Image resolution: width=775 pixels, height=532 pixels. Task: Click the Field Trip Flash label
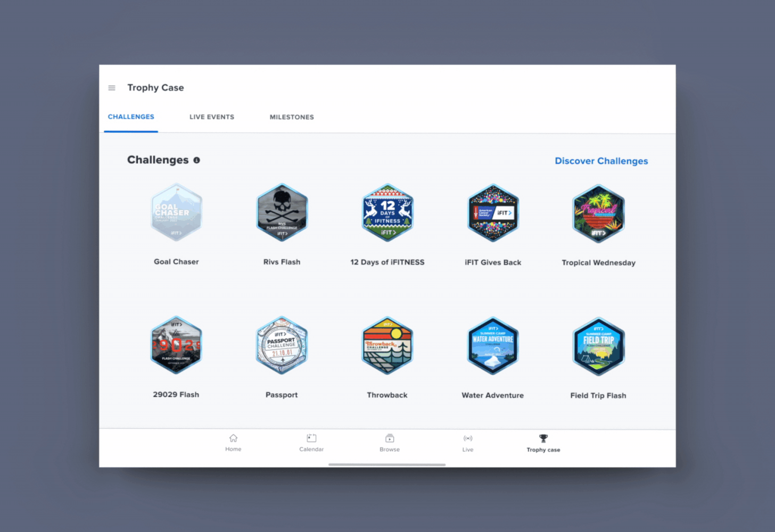(x=598, y=396)
